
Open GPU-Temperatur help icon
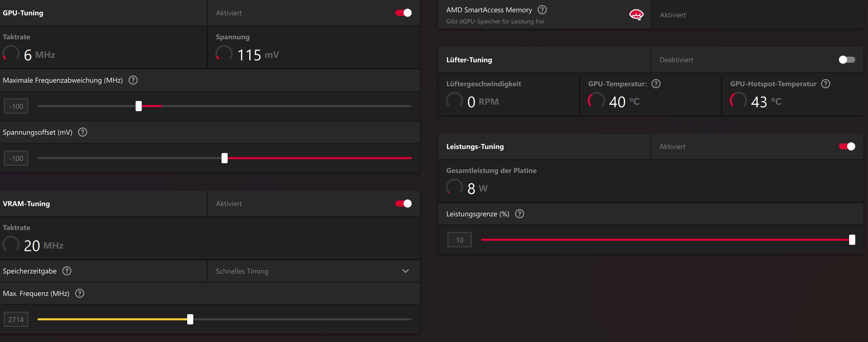(656, 84)
